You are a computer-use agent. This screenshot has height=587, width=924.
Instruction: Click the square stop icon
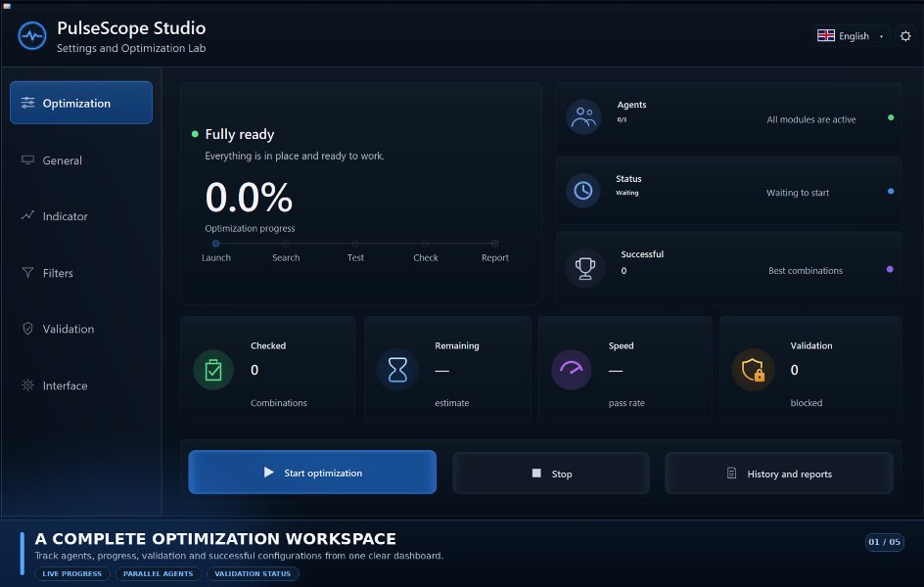[536, 474]
